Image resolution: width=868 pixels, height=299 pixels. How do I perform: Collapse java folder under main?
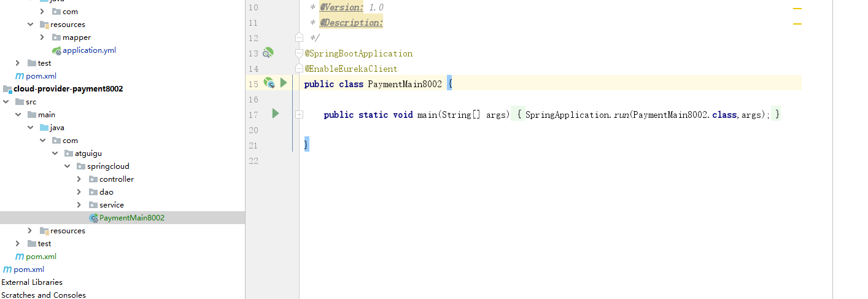tap(30, 127)
